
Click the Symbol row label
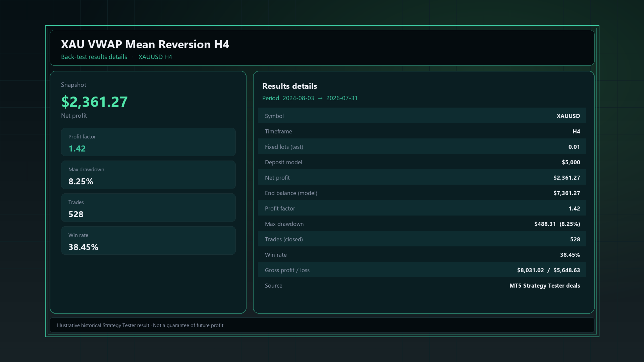[x=274, y=116]
